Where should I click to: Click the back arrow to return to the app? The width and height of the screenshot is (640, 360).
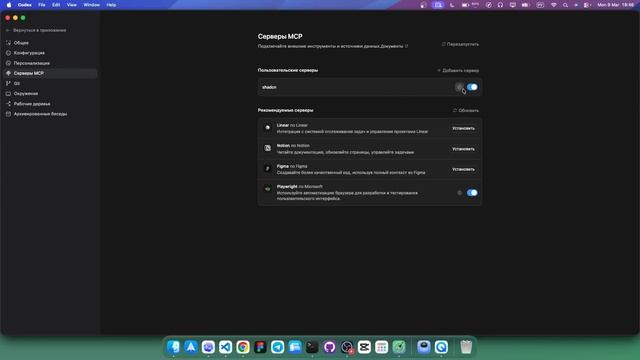tap(8, 30)
